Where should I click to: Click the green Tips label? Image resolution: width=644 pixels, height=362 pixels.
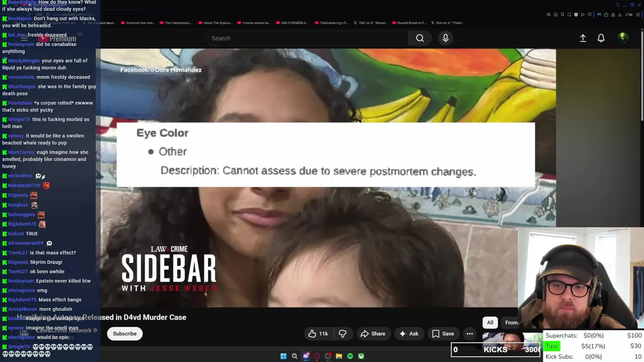click(552, 346)
